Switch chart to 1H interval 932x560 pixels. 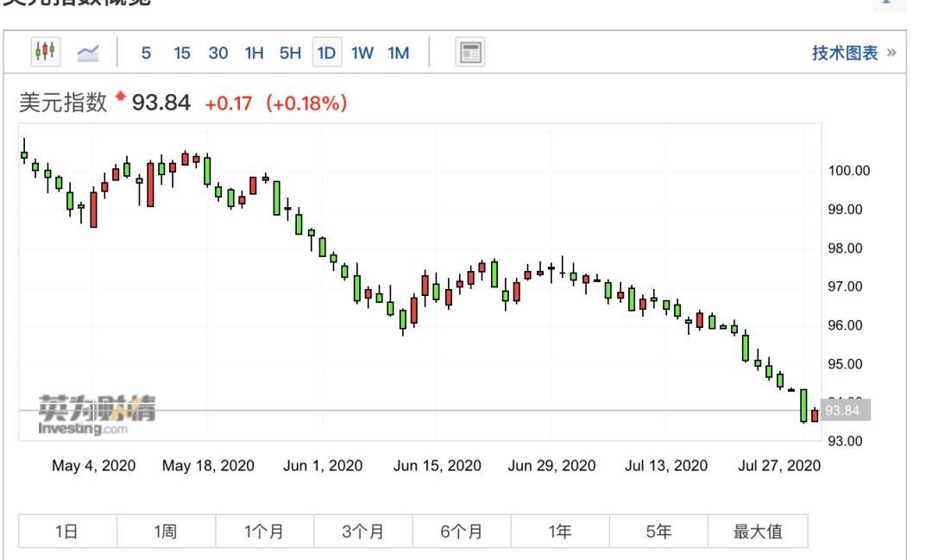[254, 53]
